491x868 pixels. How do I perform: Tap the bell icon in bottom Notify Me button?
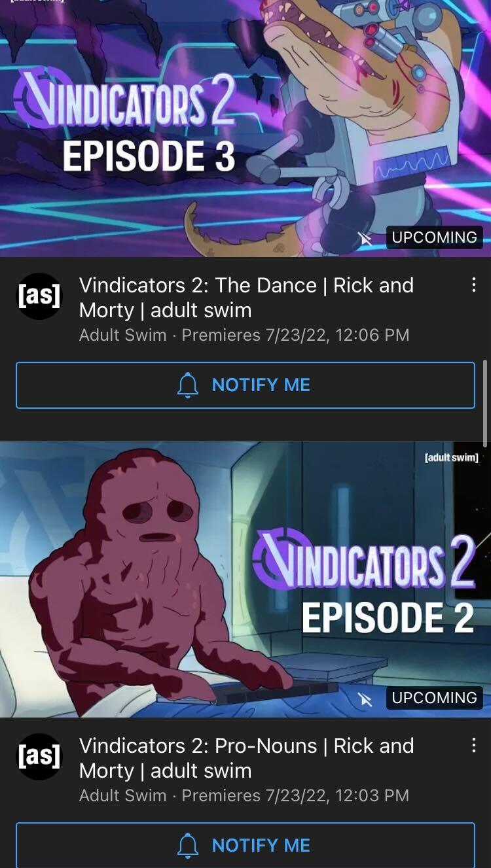188,845
